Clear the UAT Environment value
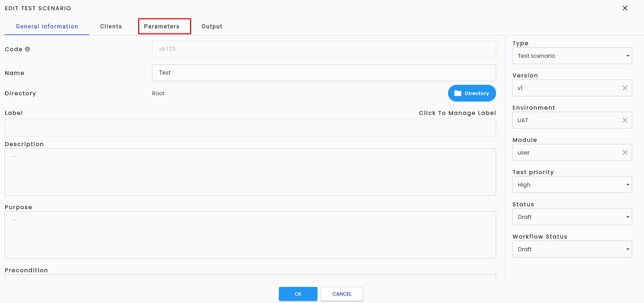 pos(625,120)
